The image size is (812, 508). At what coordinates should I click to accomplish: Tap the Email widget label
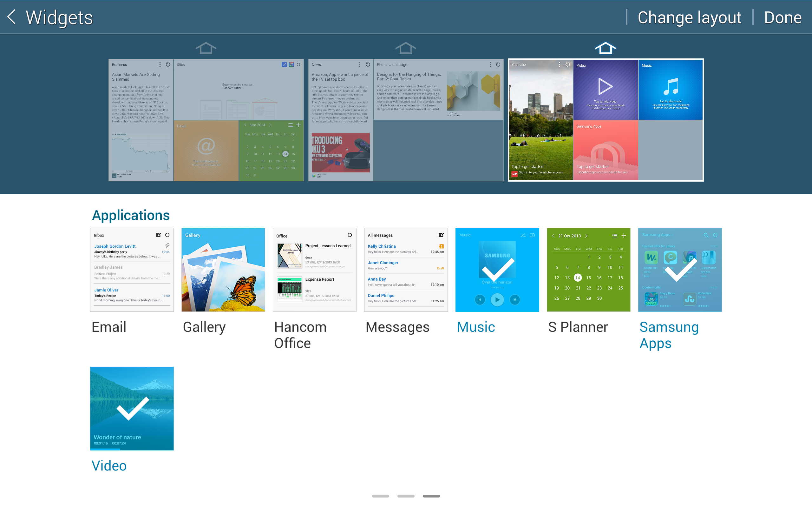point(109,327)
